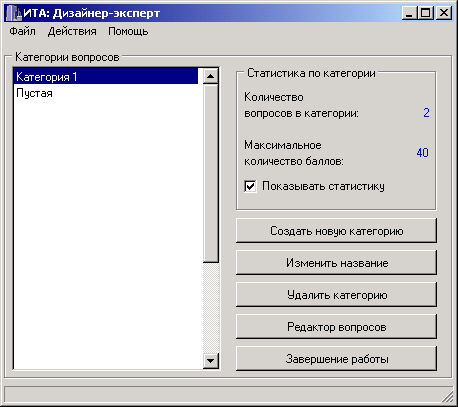The height and width of the screenshot is (407, 458).
Task: Open the Редактор вопросов
Action: pos(336,327)
